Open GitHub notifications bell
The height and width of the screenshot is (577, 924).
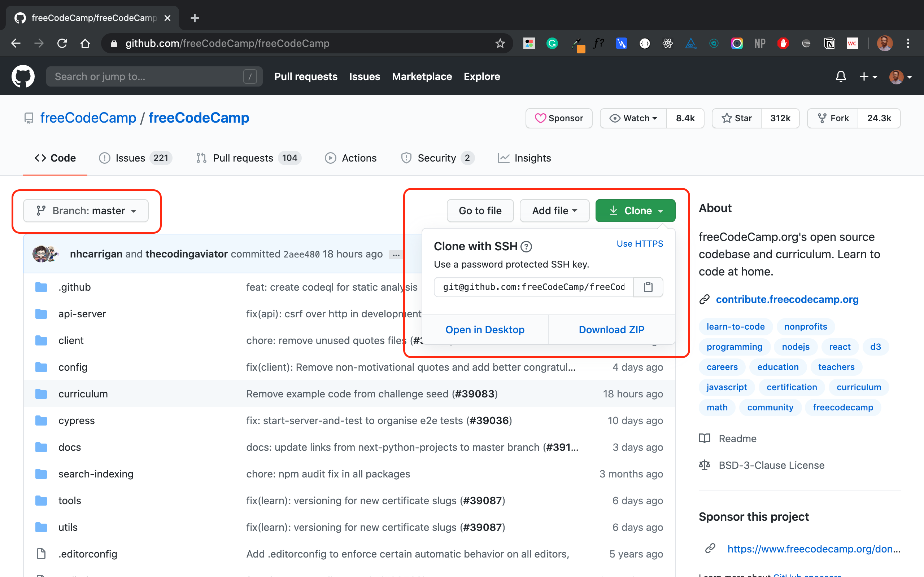point(840,76)
